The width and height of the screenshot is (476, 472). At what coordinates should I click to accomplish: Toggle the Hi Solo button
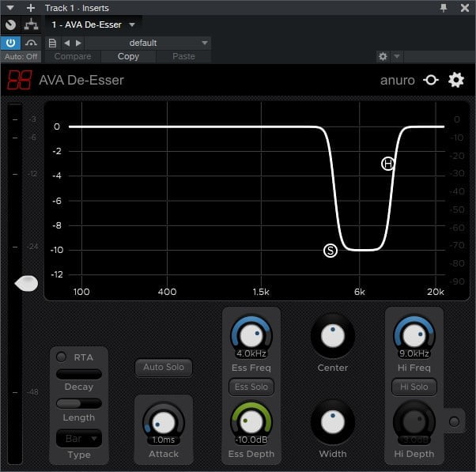414,387
